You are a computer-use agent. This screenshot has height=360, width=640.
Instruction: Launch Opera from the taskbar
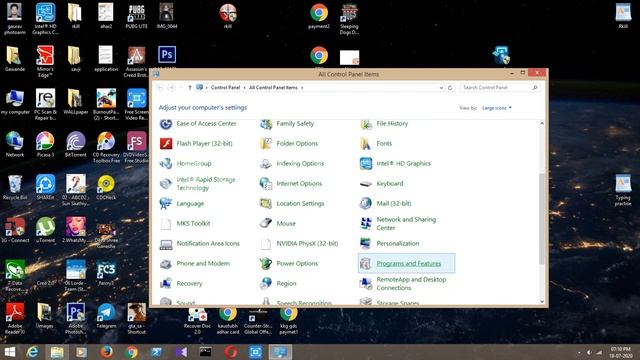click(231, 352)
